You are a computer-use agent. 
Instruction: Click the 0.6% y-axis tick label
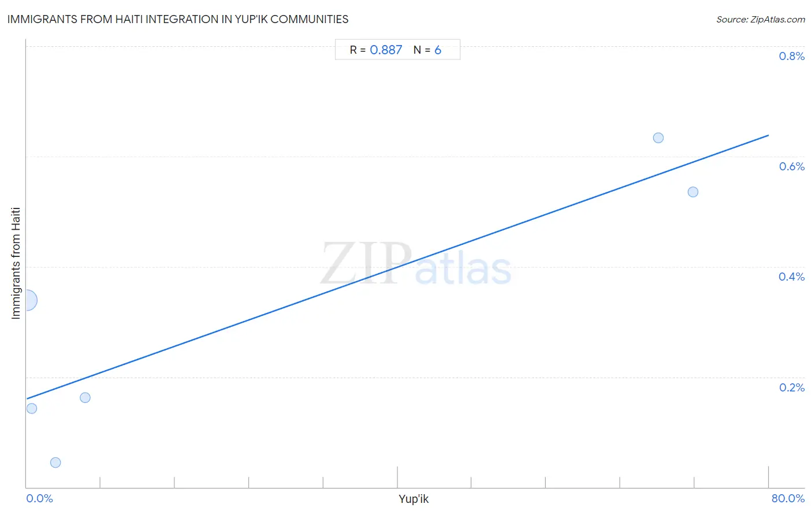tap(792, 166)
